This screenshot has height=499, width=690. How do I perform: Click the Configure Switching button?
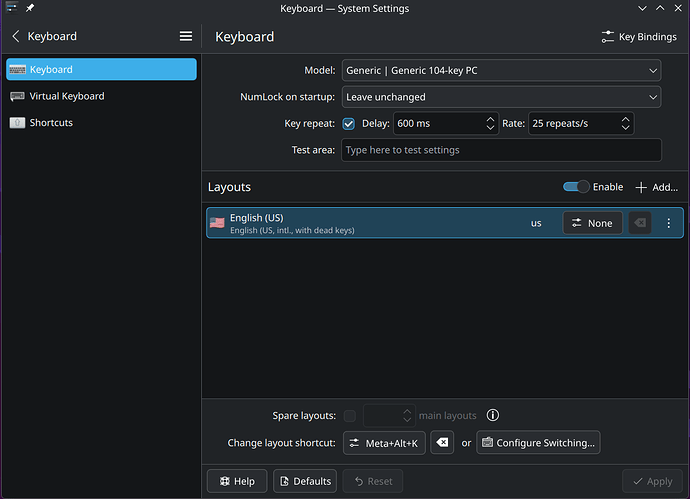tap(538, 442)
